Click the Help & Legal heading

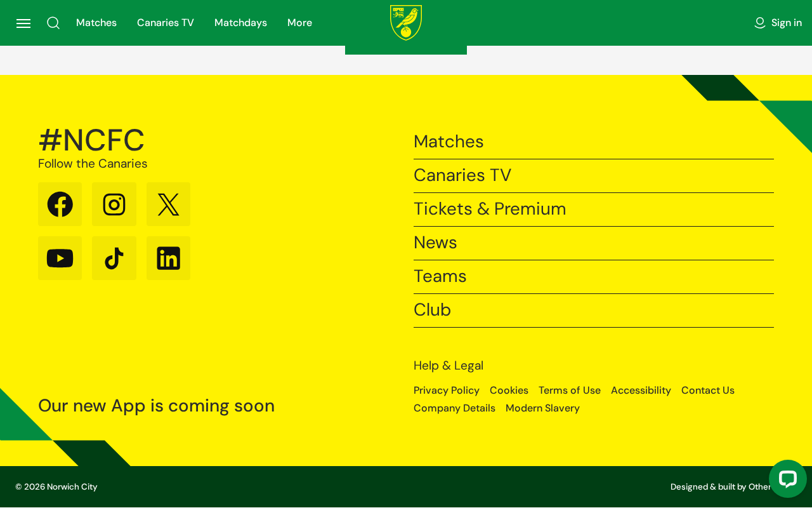[449, 366]
